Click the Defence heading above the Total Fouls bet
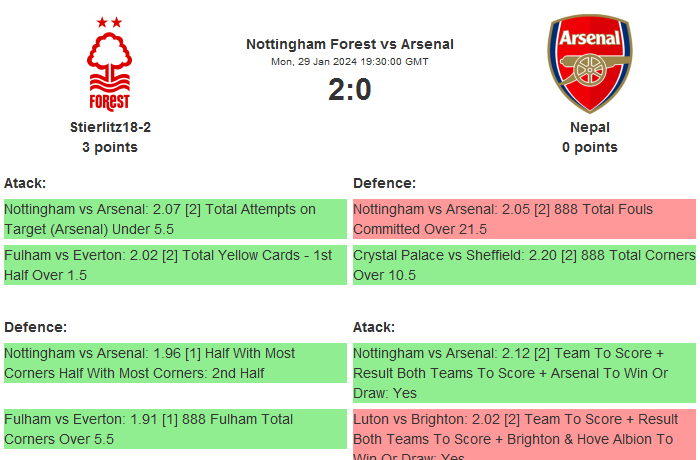The width and height of the screenshot is (700, 460). (x=384, y=183)
